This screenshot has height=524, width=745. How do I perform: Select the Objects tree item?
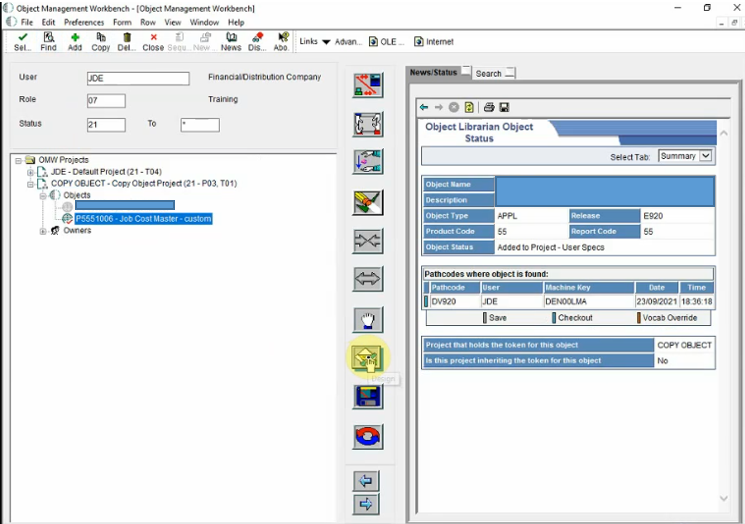[x=76, y=195]
